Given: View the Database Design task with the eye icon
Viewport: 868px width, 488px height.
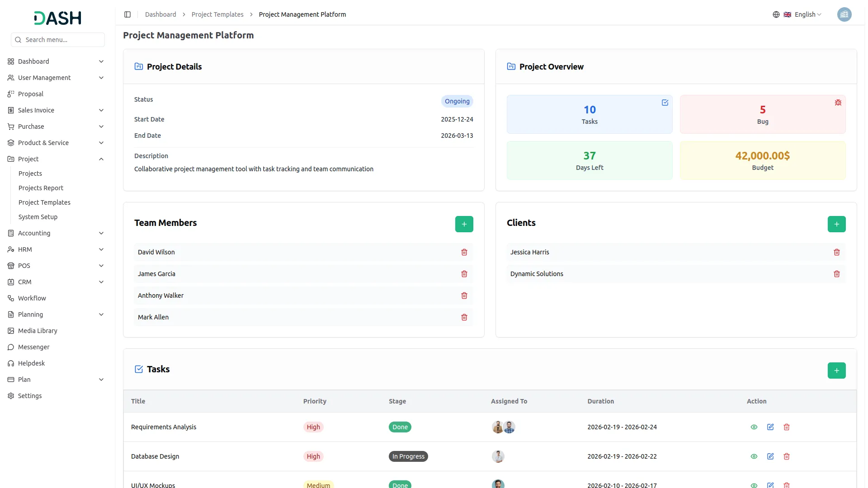Looking at the screenshot, I should coord(754,456).
